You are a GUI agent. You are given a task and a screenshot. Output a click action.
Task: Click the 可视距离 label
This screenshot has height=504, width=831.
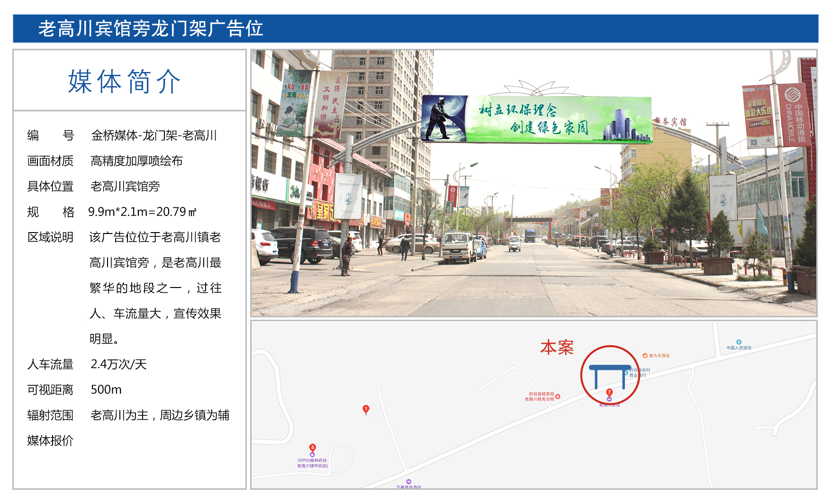tap(50, 389)
